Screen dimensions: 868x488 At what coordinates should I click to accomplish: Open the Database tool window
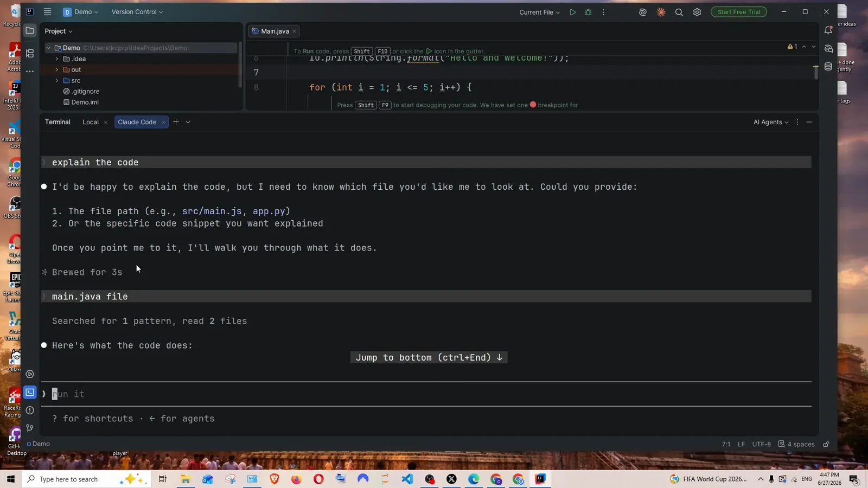[828, 67]
